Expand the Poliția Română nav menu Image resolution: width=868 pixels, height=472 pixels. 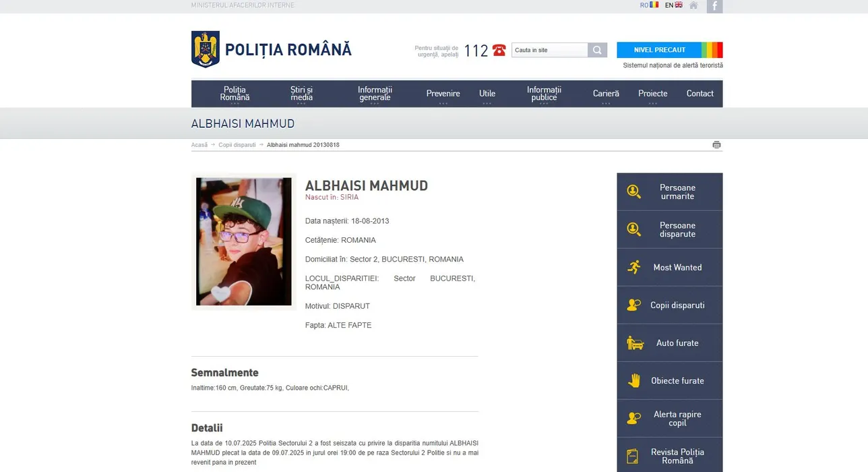click(x=235, y=94)
